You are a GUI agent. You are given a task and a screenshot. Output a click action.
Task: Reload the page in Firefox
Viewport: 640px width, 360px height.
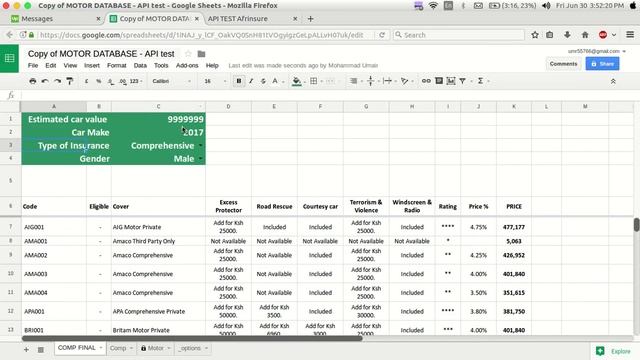click(x=382, y=35)
